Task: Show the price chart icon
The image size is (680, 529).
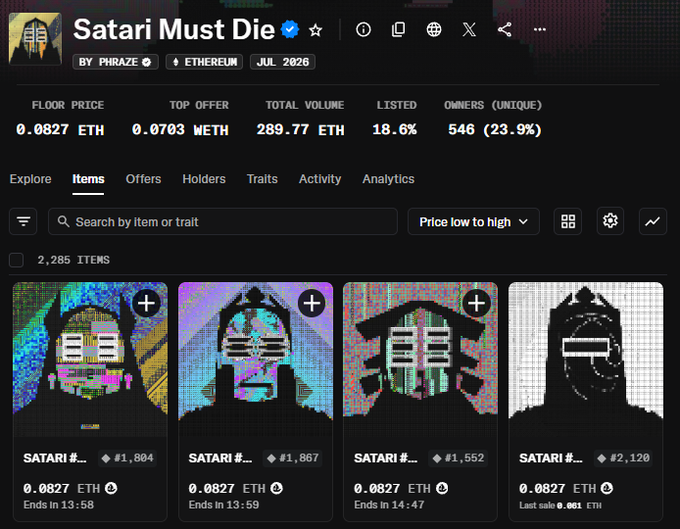Action: point(653,222)
